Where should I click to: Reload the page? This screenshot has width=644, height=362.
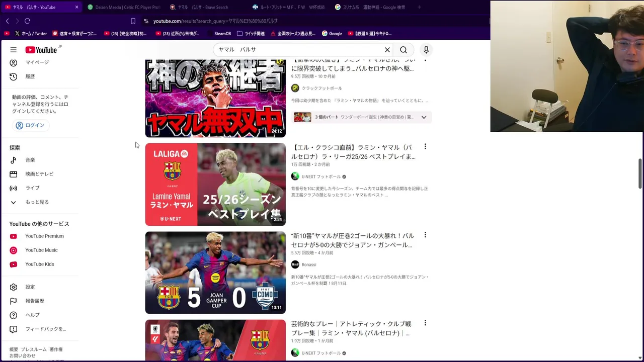28,21
